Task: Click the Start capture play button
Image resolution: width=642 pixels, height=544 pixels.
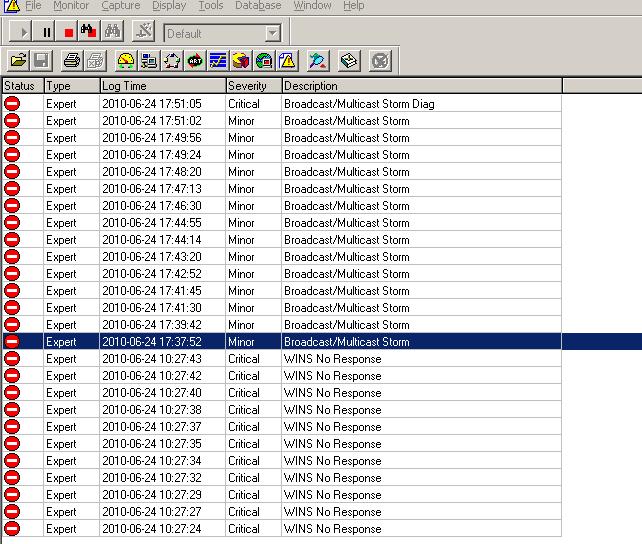Action: coord(24,33)
